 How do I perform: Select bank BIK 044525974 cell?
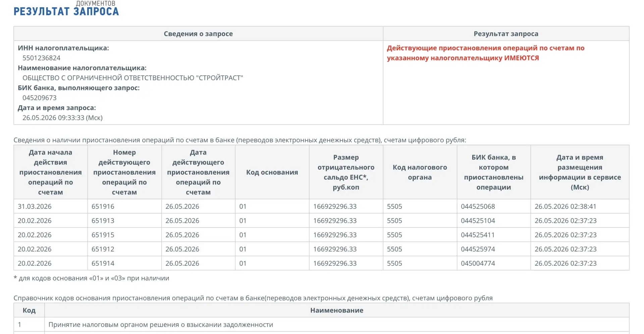pyautogui.click(x=494, y=249)
